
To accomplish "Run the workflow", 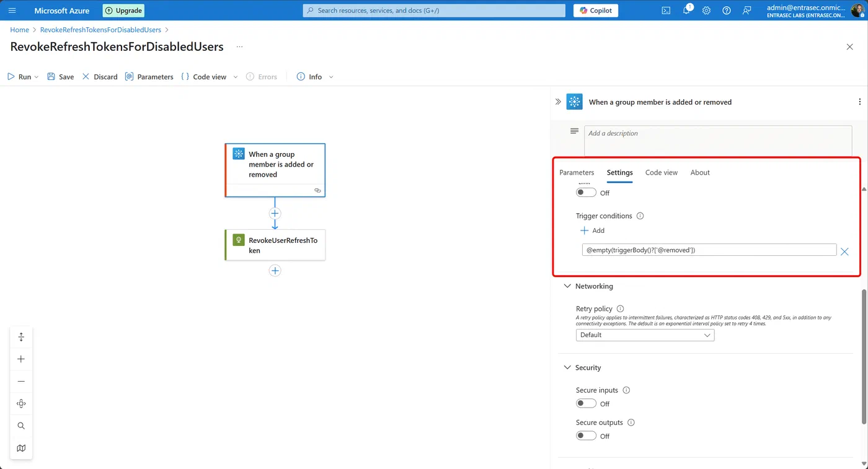I will (x=19, y=77).
